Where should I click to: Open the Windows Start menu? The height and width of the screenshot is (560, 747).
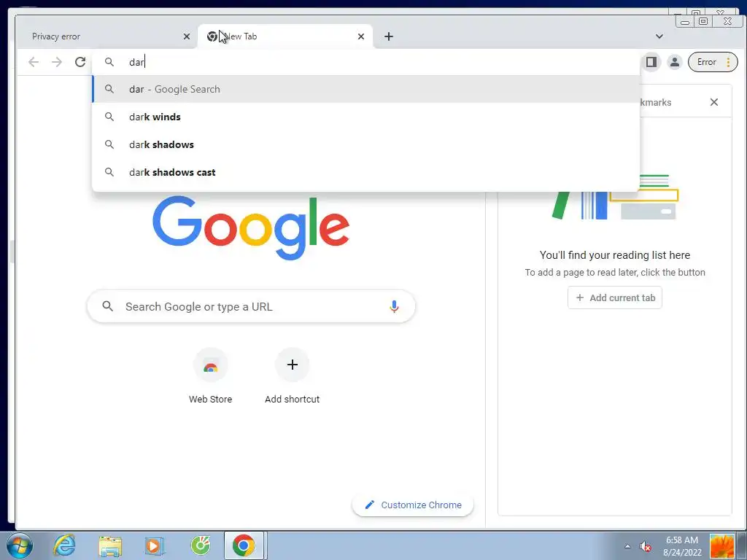[20, 545]
